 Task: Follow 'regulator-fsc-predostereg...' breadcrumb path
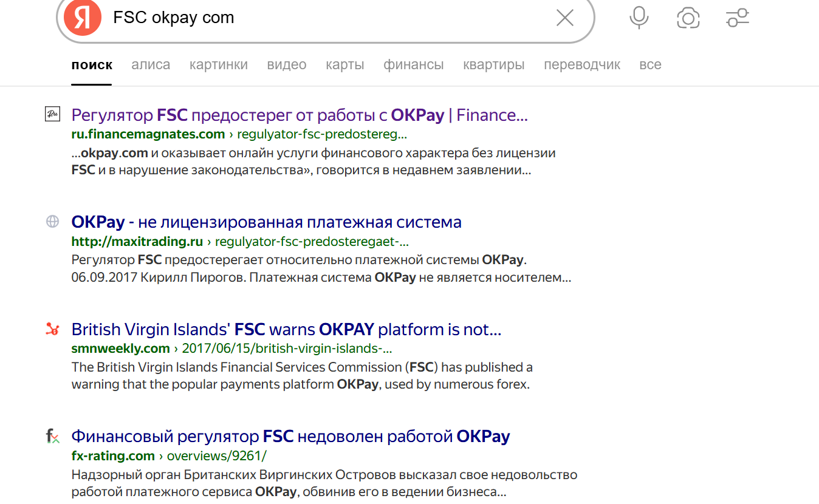(x=322, y=134)
